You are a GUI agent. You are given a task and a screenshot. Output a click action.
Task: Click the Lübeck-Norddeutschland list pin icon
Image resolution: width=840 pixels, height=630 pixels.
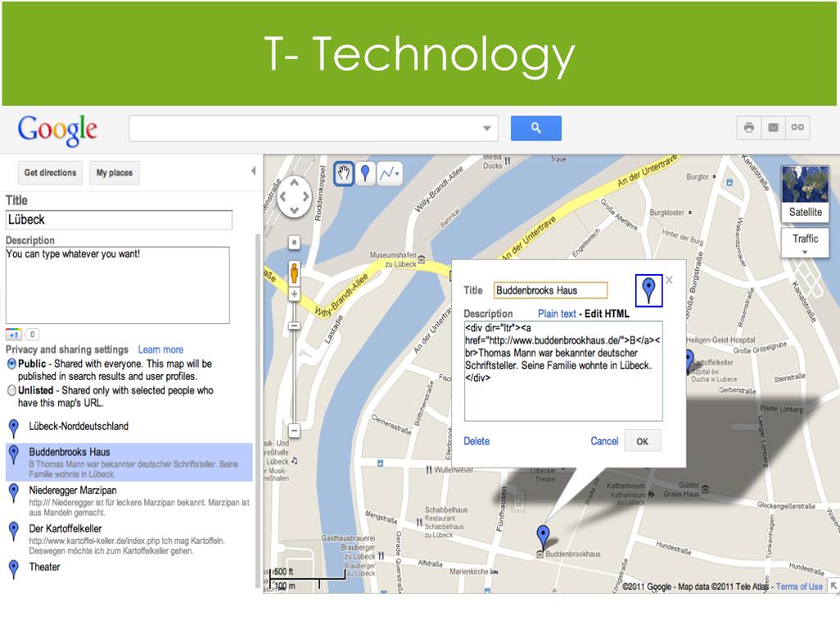coord(14,427)
